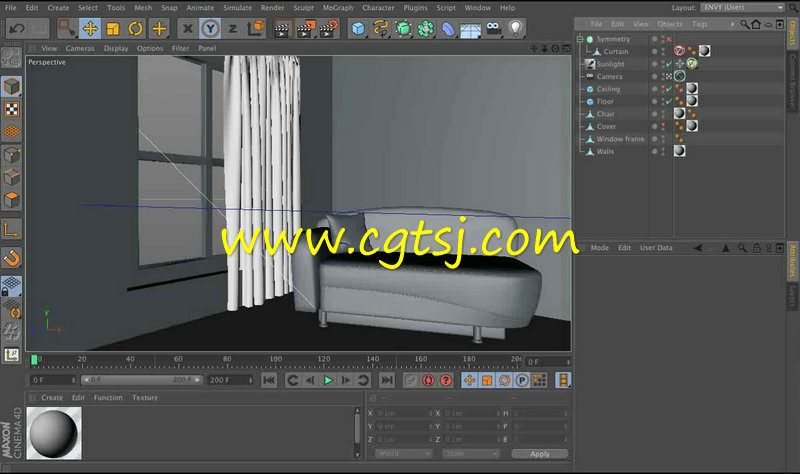Click the material manager vertical scrollbar

(357, 433)
